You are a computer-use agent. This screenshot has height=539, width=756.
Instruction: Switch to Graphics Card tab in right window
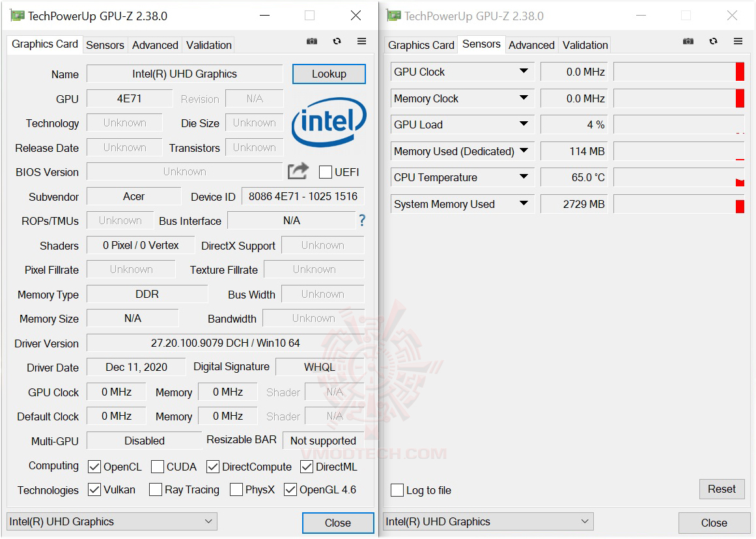pyautogui.click(x=421, y=45)
